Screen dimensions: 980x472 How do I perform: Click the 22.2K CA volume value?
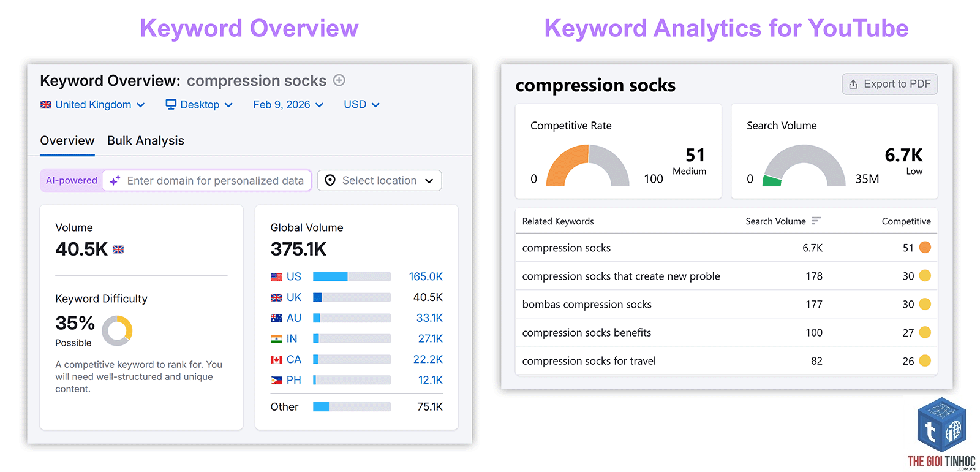(x=428, y=360)
